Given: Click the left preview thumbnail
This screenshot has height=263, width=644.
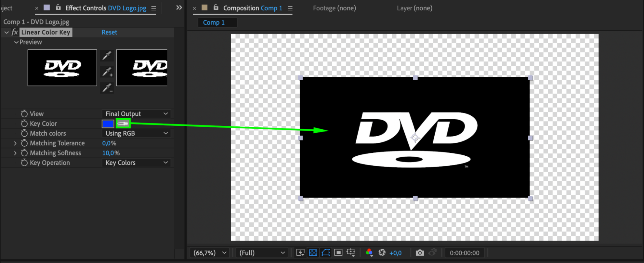Looking at the screenshot, I should tap(62, 68).
